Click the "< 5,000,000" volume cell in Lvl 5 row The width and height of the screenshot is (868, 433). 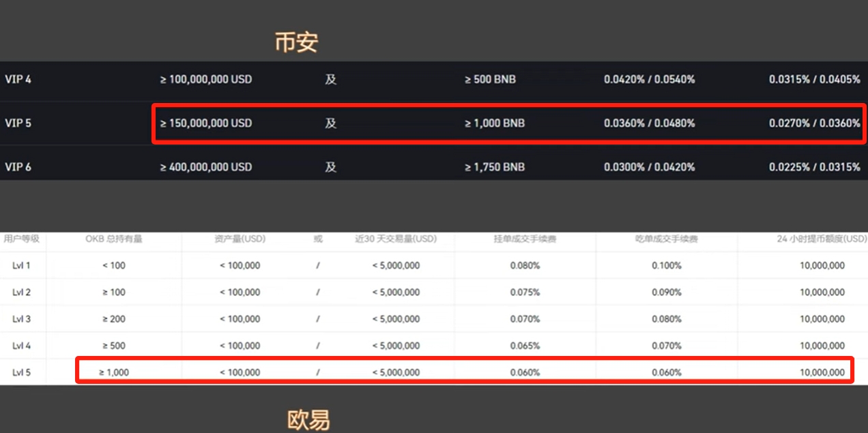(396, 372)
